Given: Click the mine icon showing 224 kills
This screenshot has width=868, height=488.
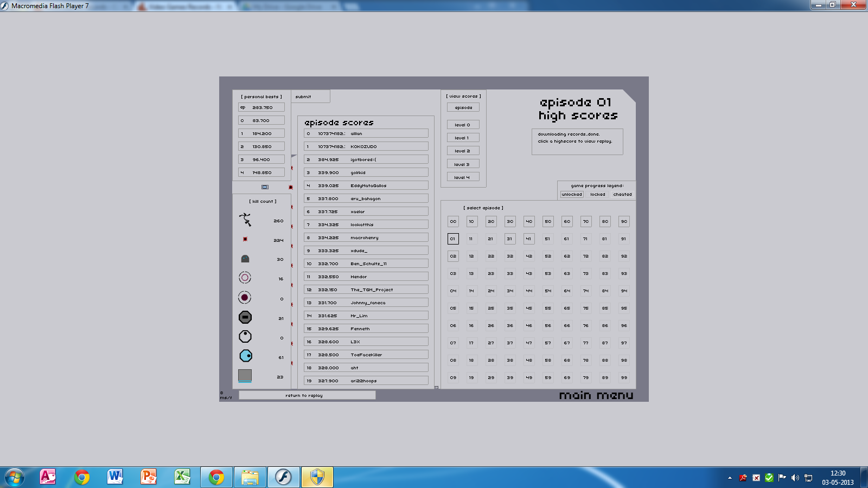Looking at the screenshot, I should pos(245,239).
